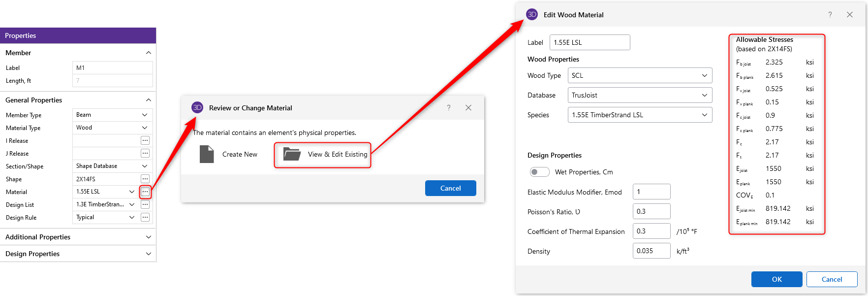Open the Material ellipsis button
The height and width of the screenshot is (296, 868).
tap(145, 192)
